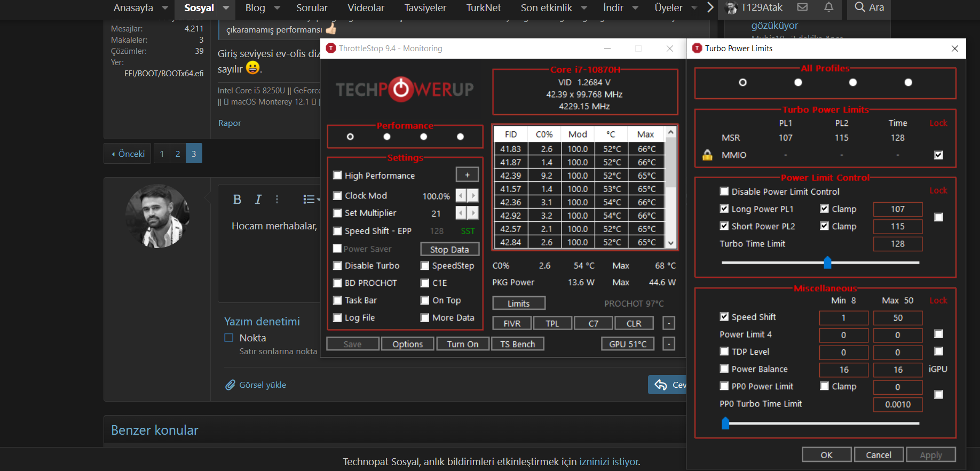Image resolution: width=980 pixels, height=471 pixels.
Task: Click the scroll-up arrow of monitoring table
Action: point(671,132)
